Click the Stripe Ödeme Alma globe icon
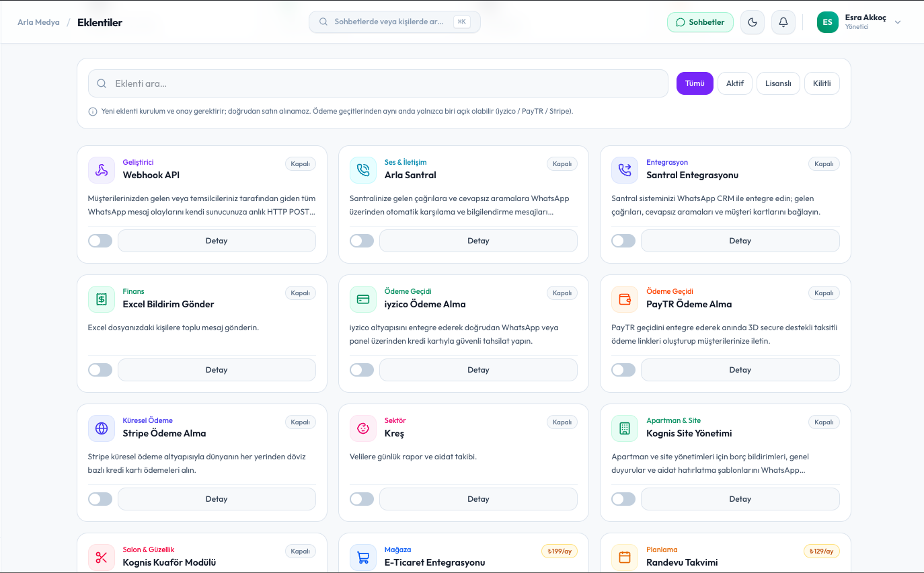The width and height of the screenshot is (924, 573). 102,428
